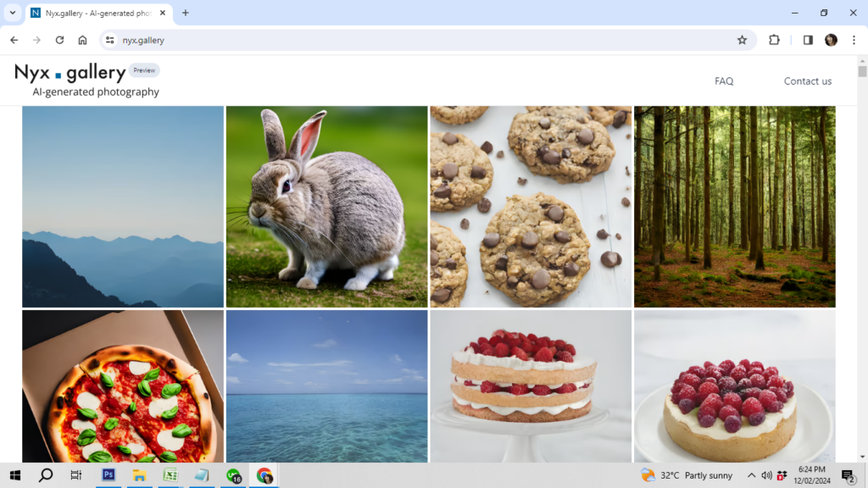Launch Photoshop from the taskbar

(108, 475)
